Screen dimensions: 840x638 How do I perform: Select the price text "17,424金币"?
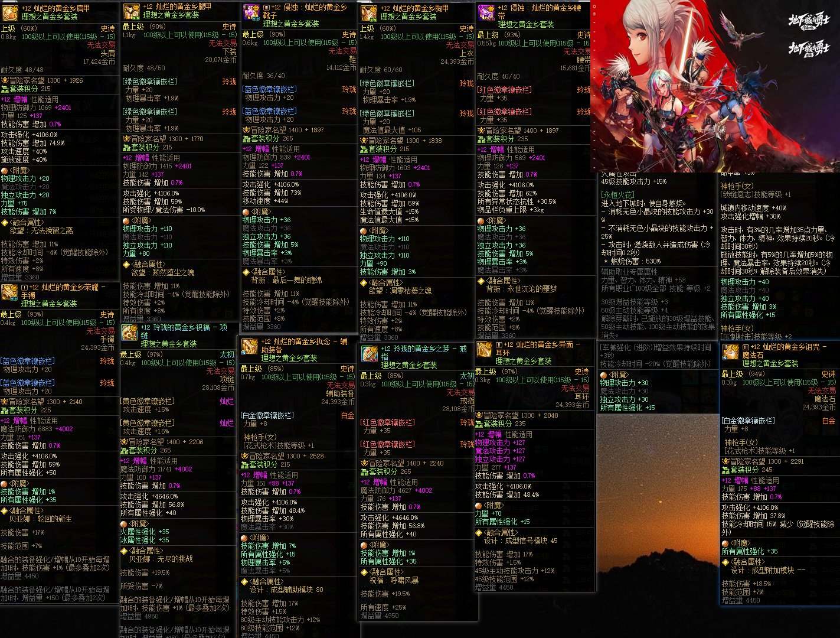[x=99, y=61]
